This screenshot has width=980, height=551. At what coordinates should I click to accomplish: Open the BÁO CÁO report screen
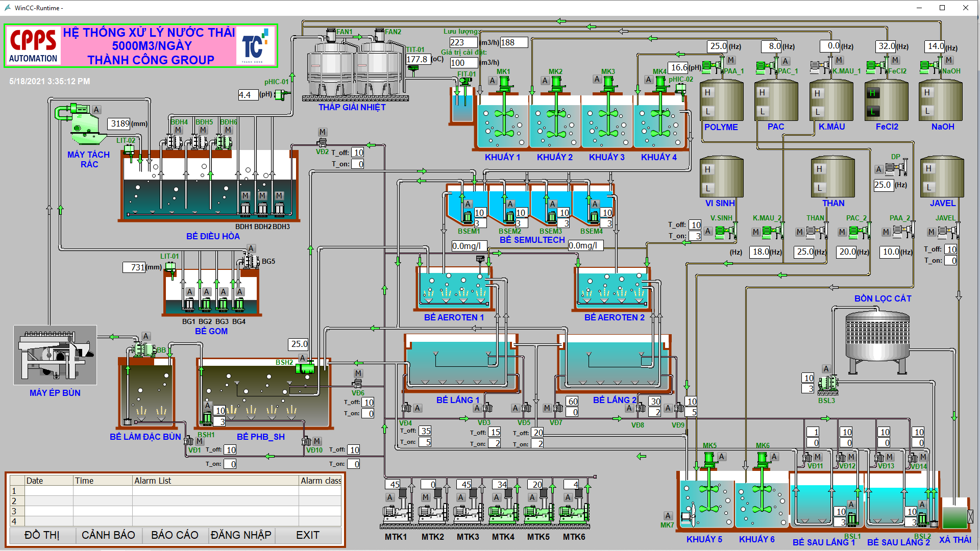[x=175, y=535]
